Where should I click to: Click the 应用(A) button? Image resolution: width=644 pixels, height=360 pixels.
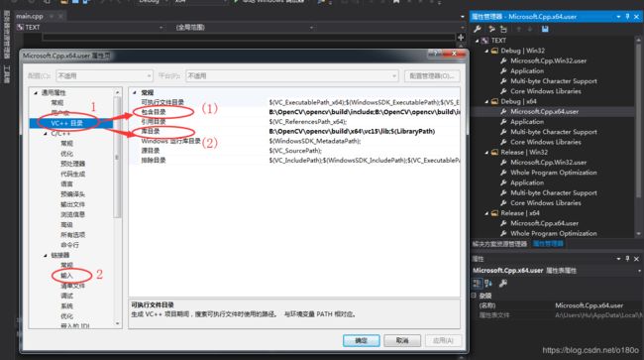[x=443, y=341]
